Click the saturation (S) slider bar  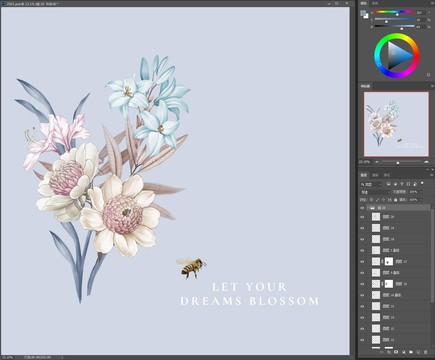click(395, 19)
